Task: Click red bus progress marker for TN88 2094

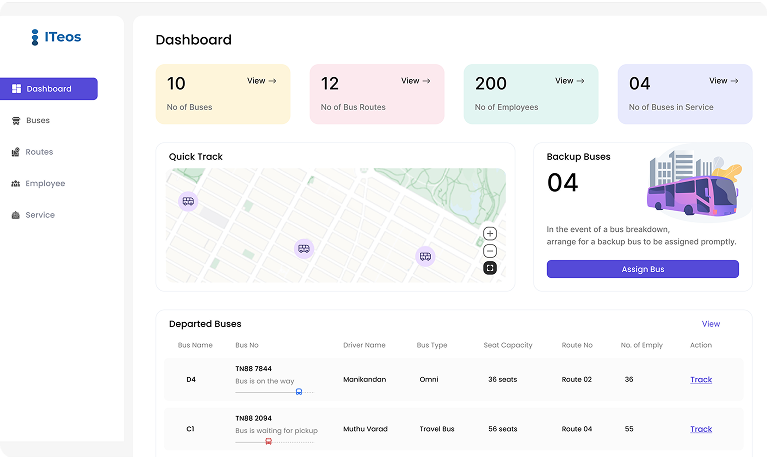Action: [x=268, y=441]
